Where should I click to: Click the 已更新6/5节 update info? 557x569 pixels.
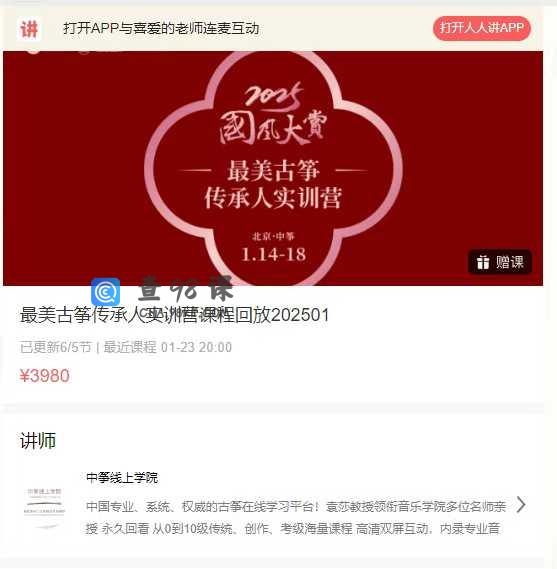pyautogui.click(x=55, y=347)
